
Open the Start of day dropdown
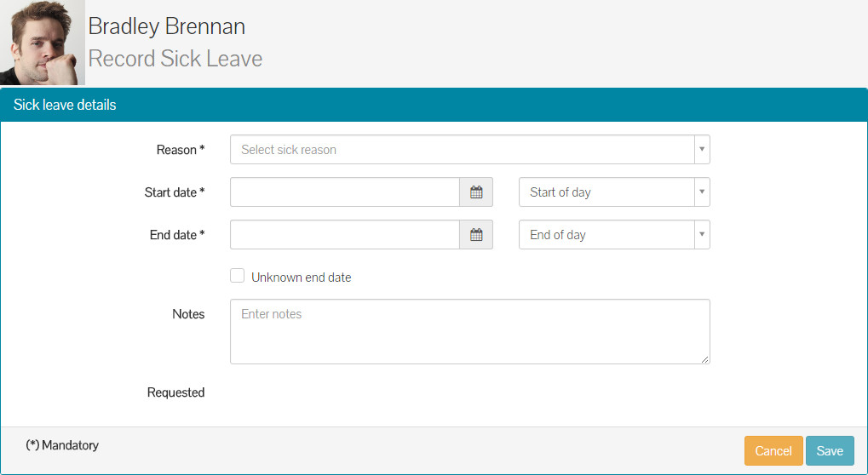(x=614, y=192)
